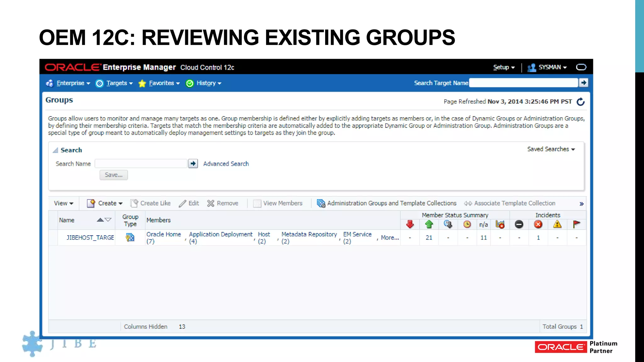
Task: Open the History menu
Action: coord(209,83)
